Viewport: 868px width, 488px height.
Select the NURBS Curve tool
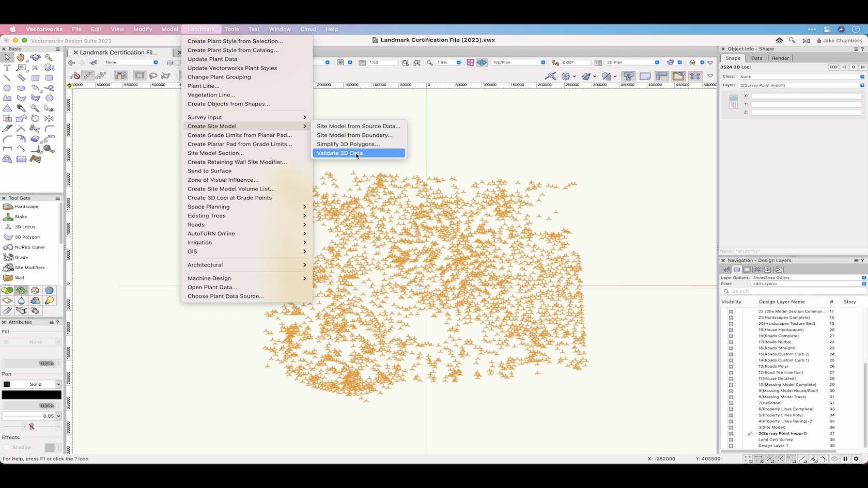tap(29, 247)
